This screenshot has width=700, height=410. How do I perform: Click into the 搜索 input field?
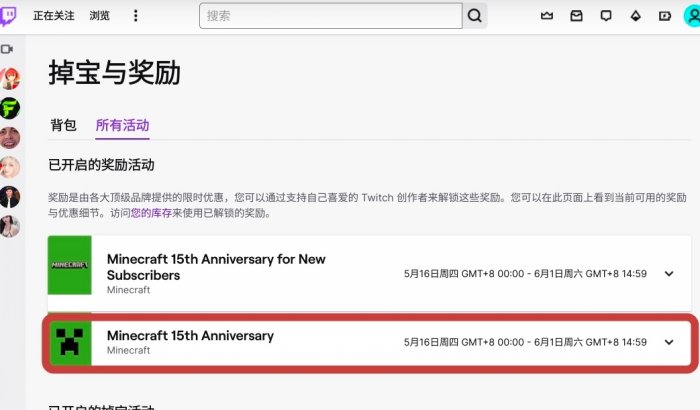331,16
